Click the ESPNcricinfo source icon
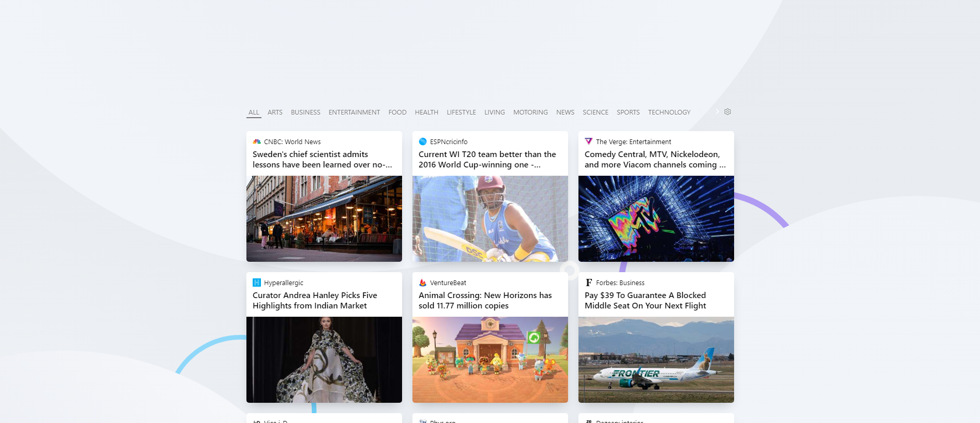 pos(423,142)
